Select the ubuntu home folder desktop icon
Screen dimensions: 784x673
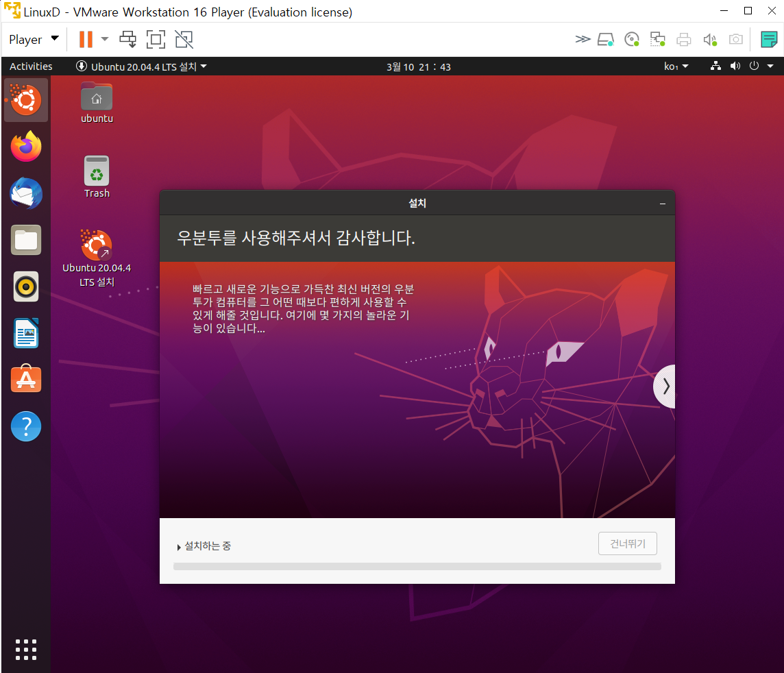pos(97,103)
